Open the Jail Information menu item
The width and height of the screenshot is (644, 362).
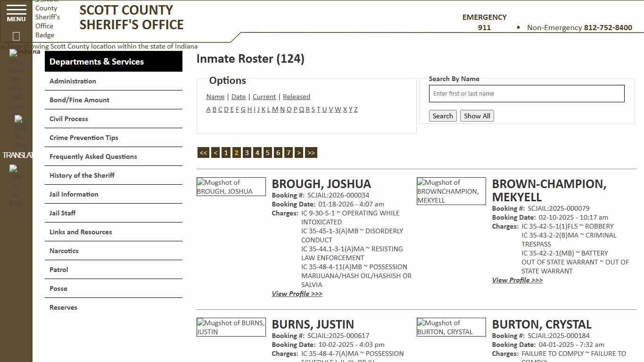74,194
